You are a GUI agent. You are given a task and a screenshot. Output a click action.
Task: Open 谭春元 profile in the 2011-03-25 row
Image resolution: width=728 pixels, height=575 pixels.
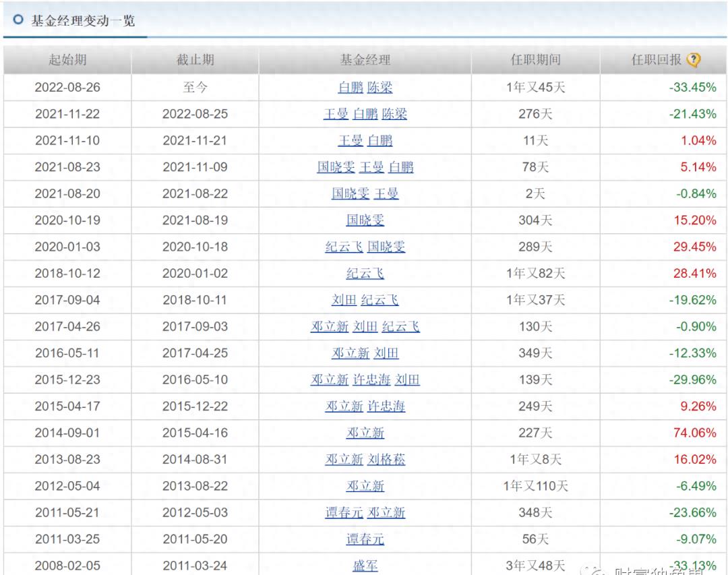click(364, 538)
